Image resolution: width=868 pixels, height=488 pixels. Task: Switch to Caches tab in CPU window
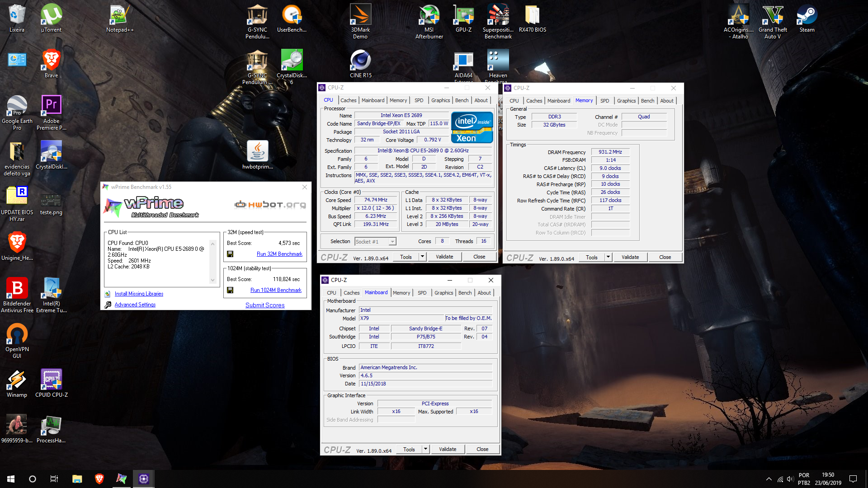(x=348, y=100)
